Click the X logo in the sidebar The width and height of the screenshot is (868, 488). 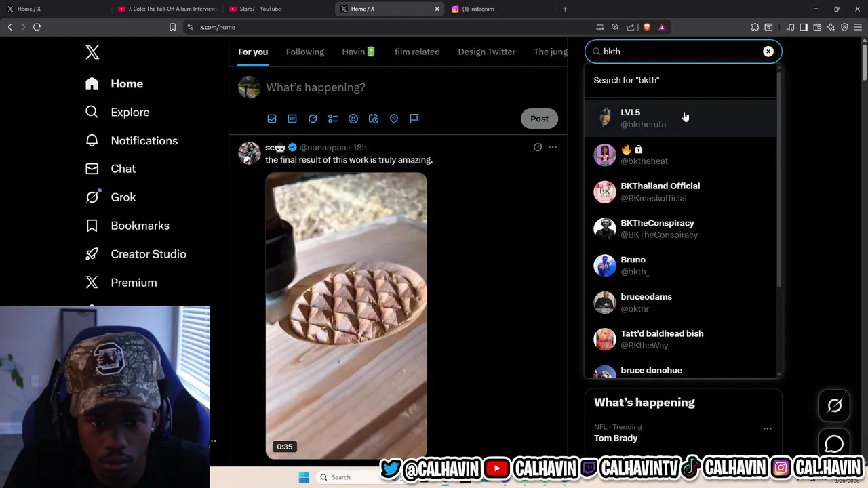pyautogui.click(x=92, y=52)
